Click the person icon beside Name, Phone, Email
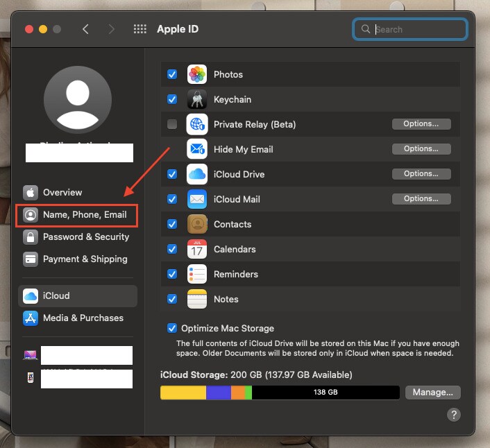The height and width of the screenshot is (448, 490). tap(31, 215)
